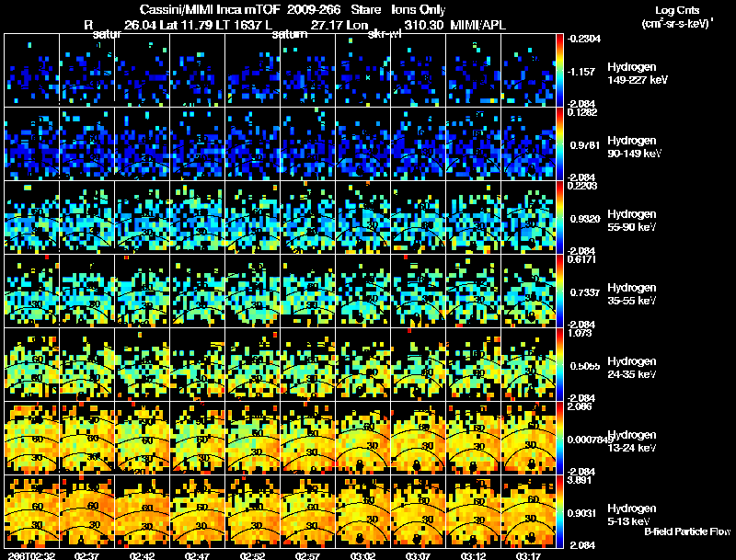Select the 13-24 keV image at 03:12
The height and width of the screenshot is (560, 736).
473,439
